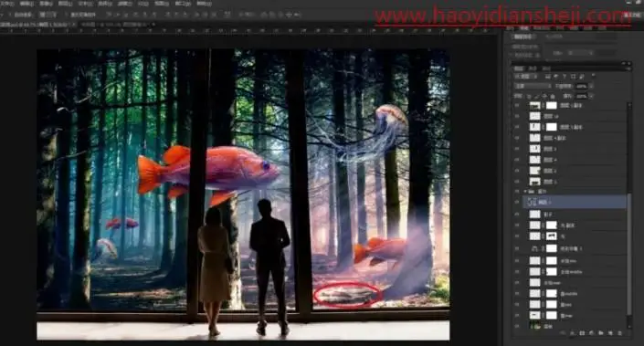
Task: Toggle visibility of the bottom 背景 layer
Action: [x=517, y=326]
